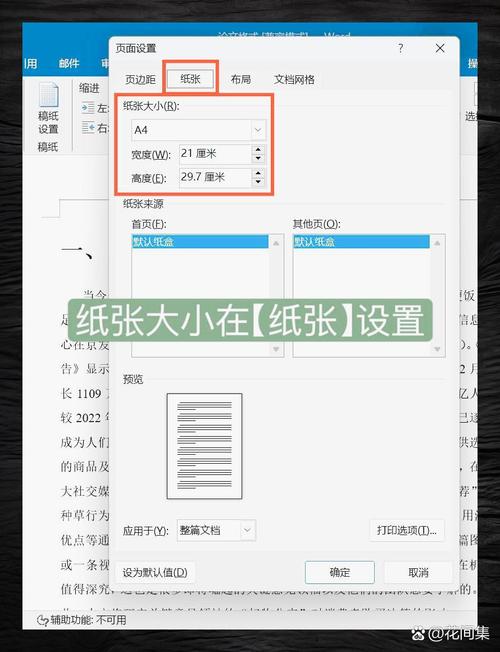Screen dimensions: 500x652
Task: Click the 高度 input showing 29.7 厘米
Action: [215, 178]
